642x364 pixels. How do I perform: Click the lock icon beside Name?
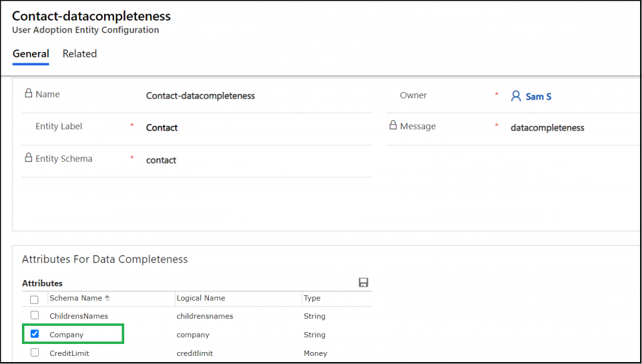pyautogui.click(x=29, y=93)
